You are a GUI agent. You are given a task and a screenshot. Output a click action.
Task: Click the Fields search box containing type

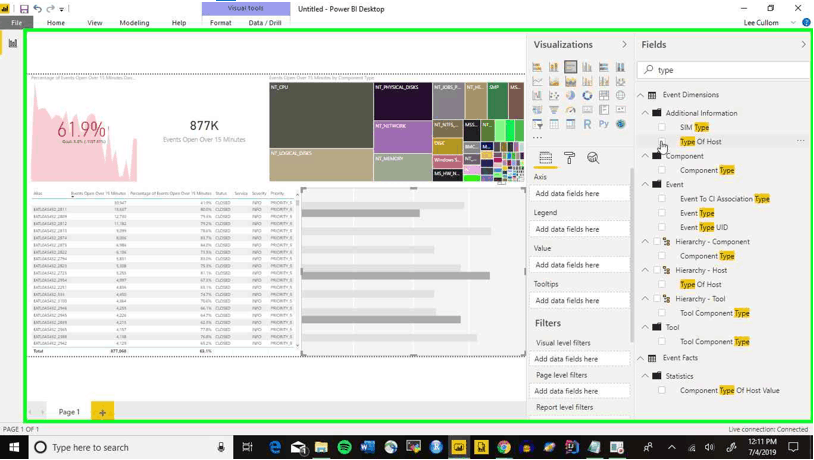click(723, 70)
